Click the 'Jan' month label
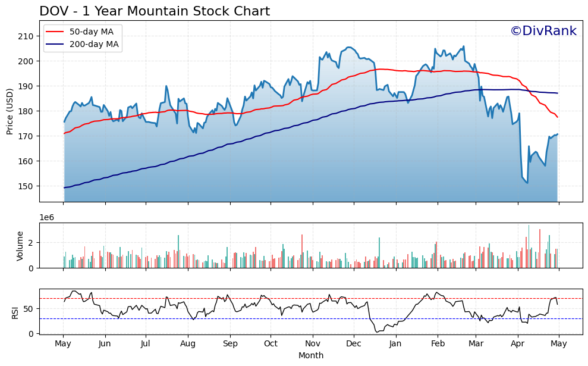 [395, 344]
